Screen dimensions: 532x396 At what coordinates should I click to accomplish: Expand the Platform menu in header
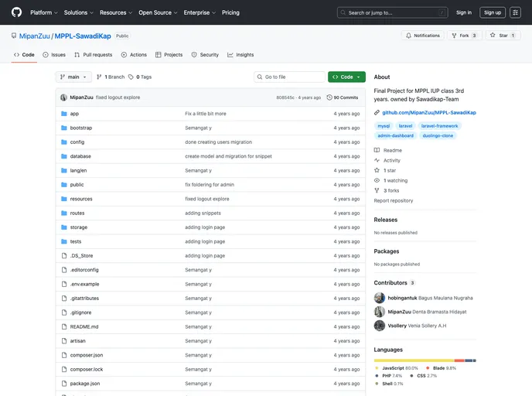click(44, 12)
